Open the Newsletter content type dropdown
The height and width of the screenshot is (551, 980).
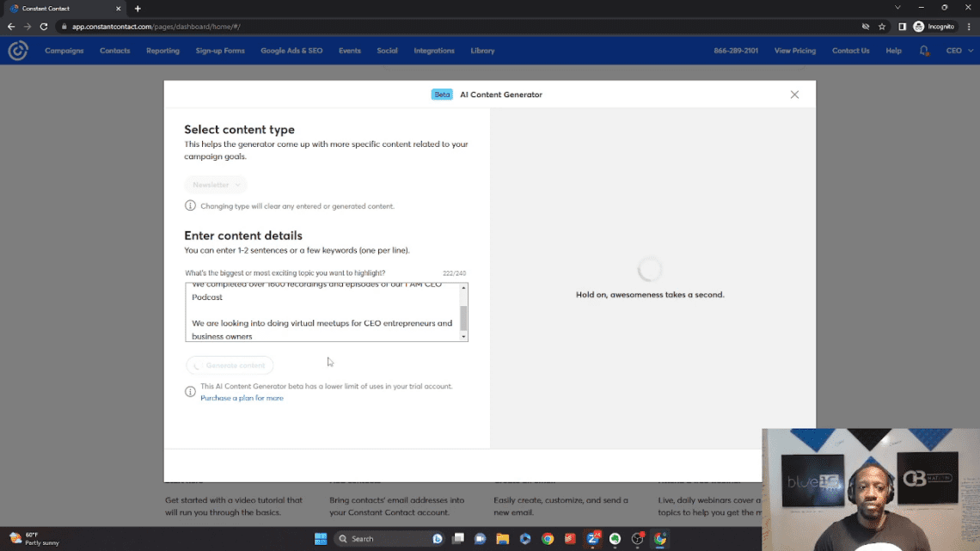coord(216,185)
